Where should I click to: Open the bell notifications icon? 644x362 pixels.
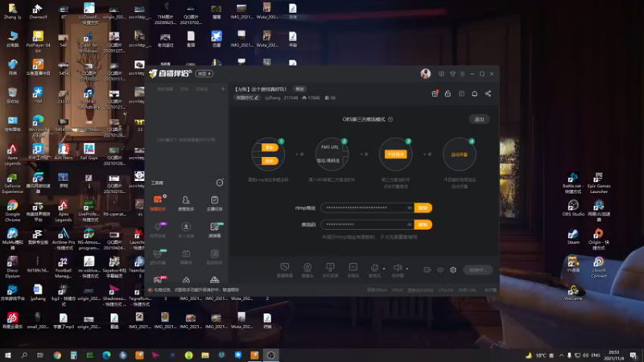pos(474,93)
